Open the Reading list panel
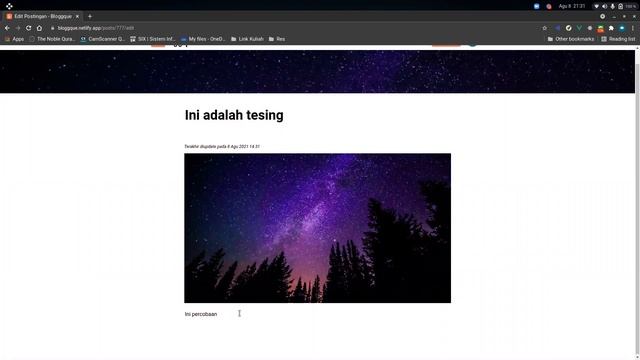This screenshot has width=640, height=360. (x=618, y=39)
